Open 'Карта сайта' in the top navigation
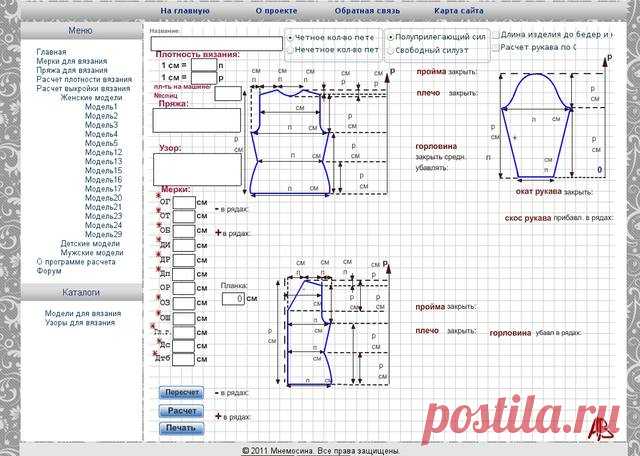640x456 pixels. click(x=459, y=11)
